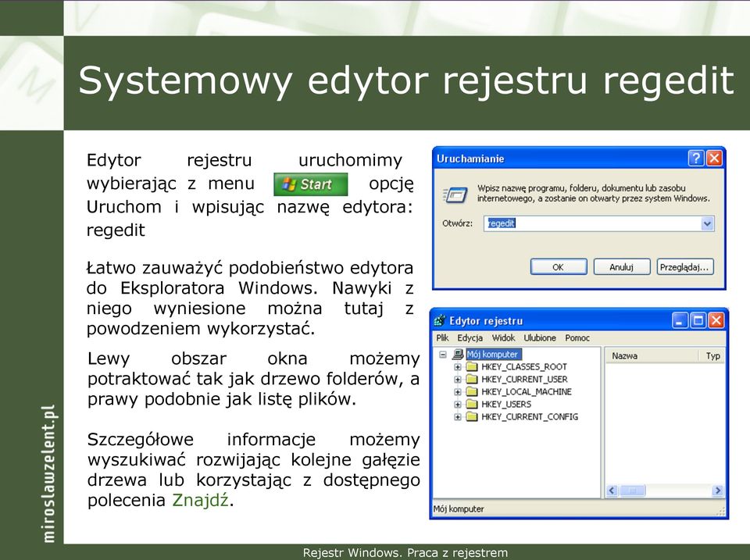Close the Uruchamianie dialog
The image size is (750, 560).
click(714, 159)
